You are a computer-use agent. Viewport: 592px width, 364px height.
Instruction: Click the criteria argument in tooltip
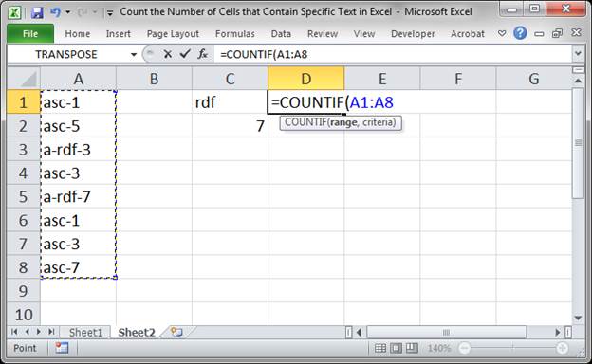click(x=378, y=122)
